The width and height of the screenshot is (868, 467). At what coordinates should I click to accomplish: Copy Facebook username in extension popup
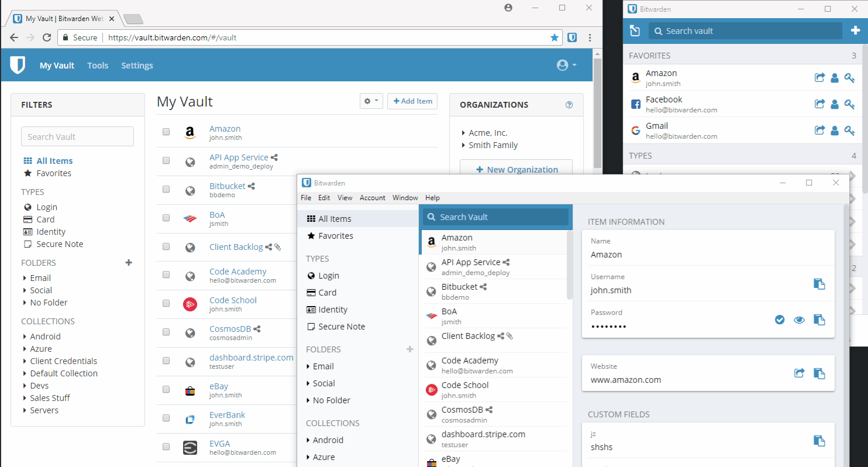(835, 104)
